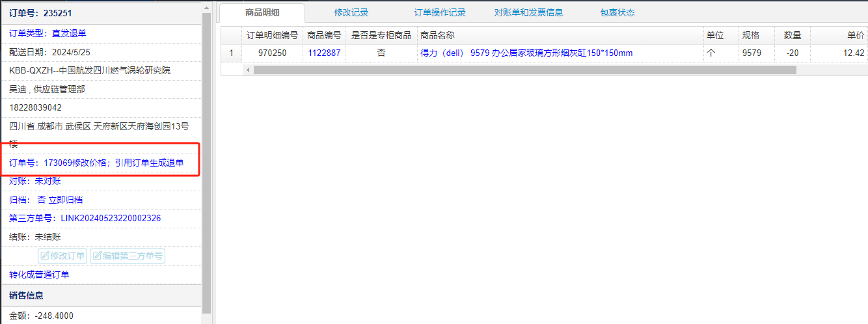
Task: Click the left arrow of horizontal scrollbar
Action: [x=247, y=70]
